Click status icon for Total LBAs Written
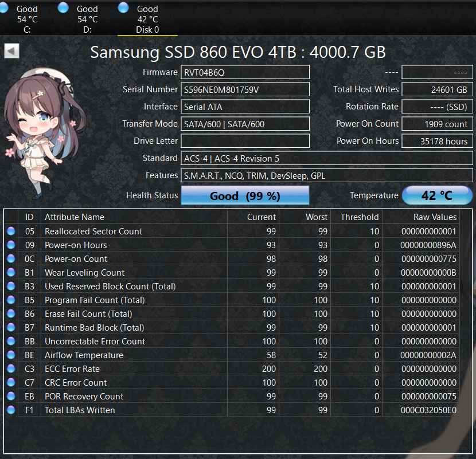This screenshot has height=459, width=476. (x=11, y=410)
